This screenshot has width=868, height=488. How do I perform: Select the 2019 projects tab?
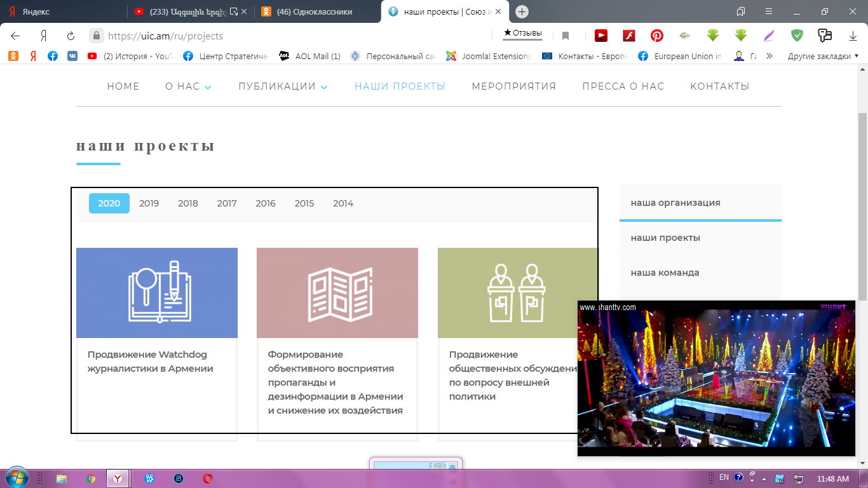click(x=149, y=203)
